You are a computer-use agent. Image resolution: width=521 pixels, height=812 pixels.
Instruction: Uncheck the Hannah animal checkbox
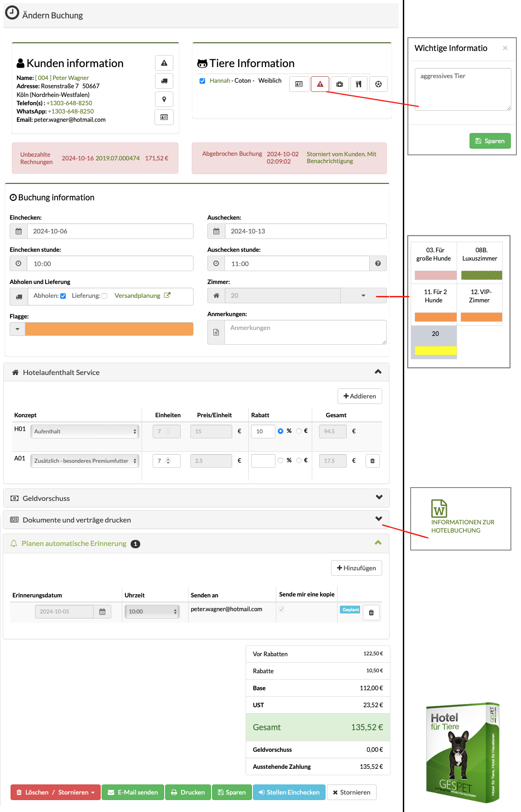pyautogui.click(x=202, y=81)
